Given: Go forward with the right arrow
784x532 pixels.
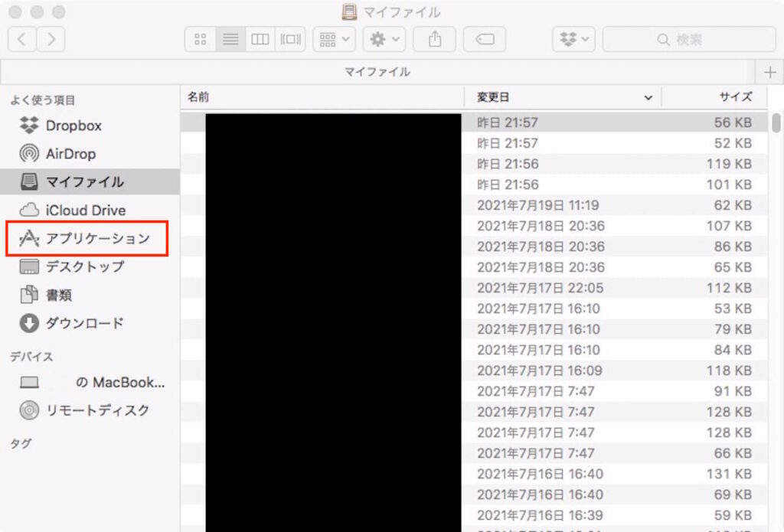Looking at the screenshot, I should [51, 39].
